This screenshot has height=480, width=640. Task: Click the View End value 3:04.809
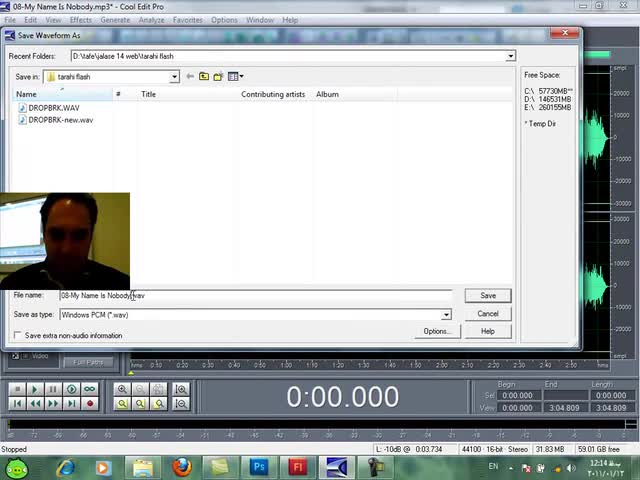point(564,408)
